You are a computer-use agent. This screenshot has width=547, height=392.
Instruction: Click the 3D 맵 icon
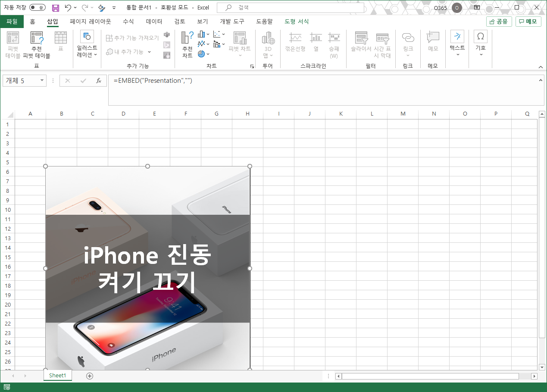tap(268, 45)
